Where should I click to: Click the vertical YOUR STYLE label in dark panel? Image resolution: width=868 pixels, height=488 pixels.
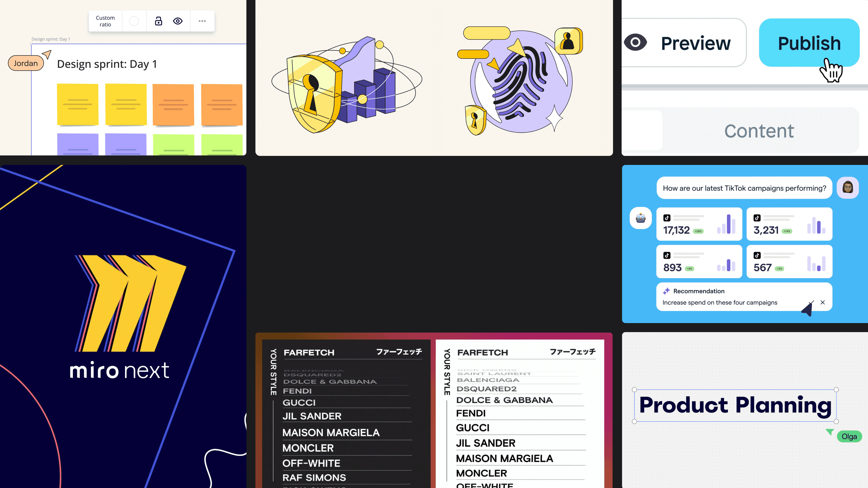pyautogui.click(x=274, y=372)
